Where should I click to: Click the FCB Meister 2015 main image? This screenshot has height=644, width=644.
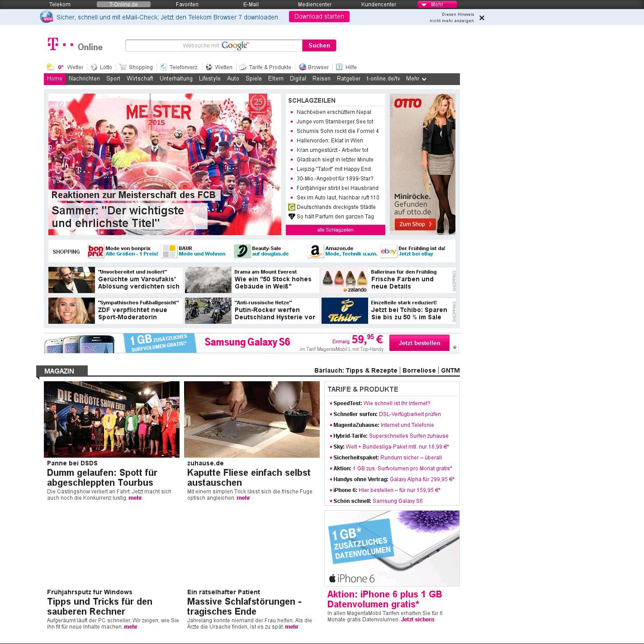(165, 164)
